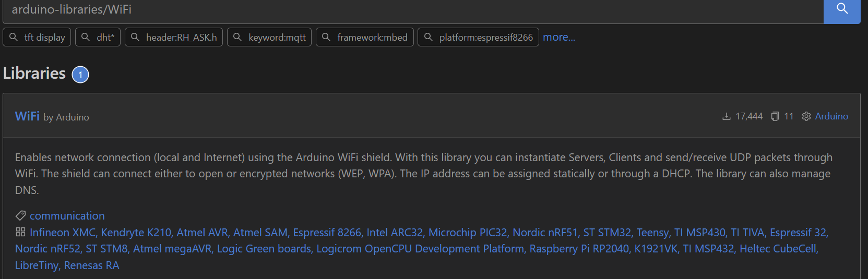Viewport: 868px width, 279px height.
Task: Apply the header:RH_ASK.h search filter
Action: coord(174,37)
